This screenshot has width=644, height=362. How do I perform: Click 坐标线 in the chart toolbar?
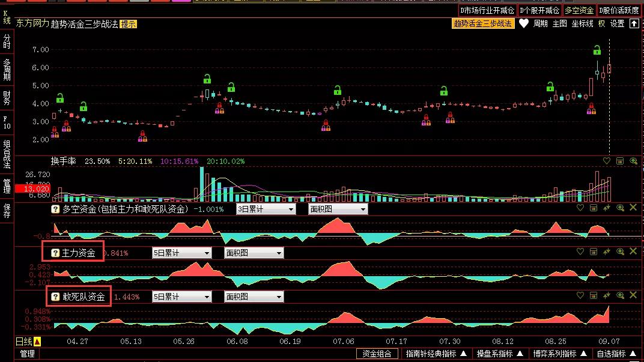point(582,24)
